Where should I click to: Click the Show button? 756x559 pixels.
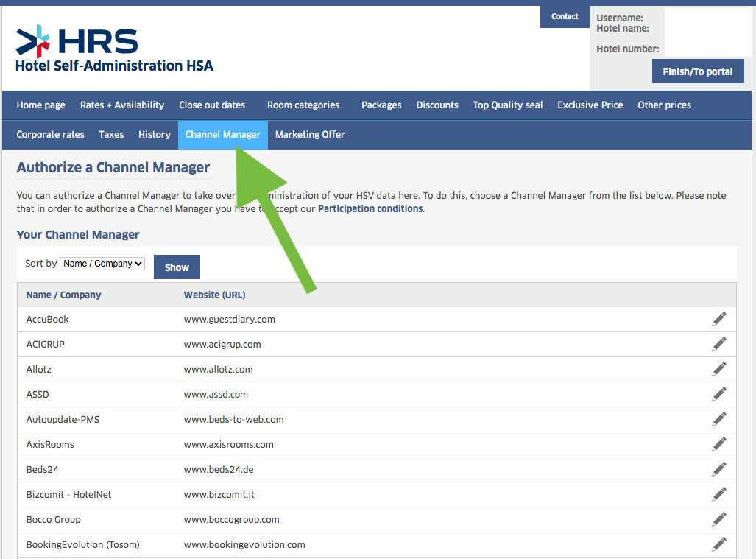(x=177, y=267)
